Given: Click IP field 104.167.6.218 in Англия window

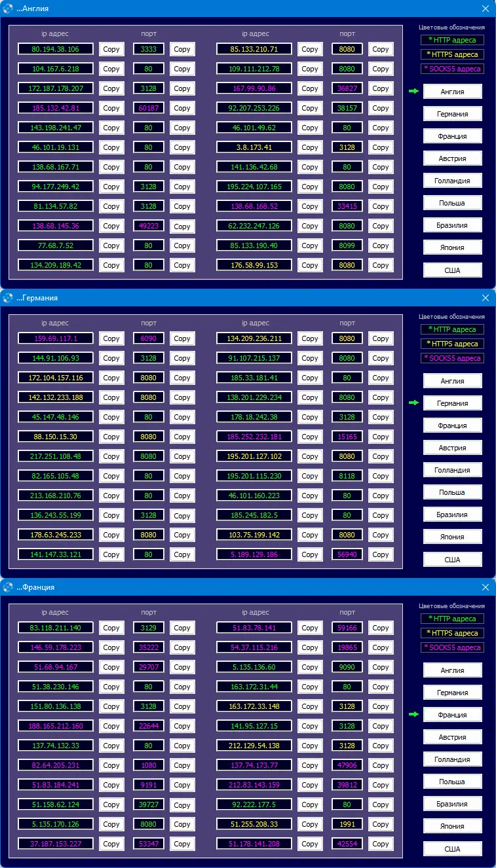Looking at the screenshot, I should pos(56,69).
